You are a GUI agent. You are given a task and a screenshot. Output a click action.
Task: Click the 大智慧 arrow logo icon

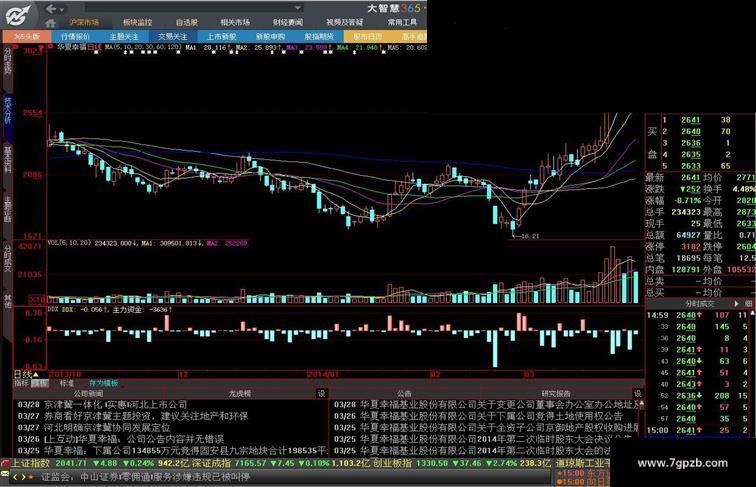18,15
